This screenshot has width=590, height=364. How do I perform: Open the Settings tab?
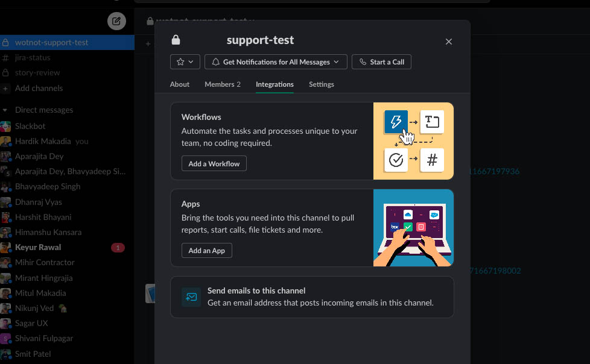coord(321,84)
